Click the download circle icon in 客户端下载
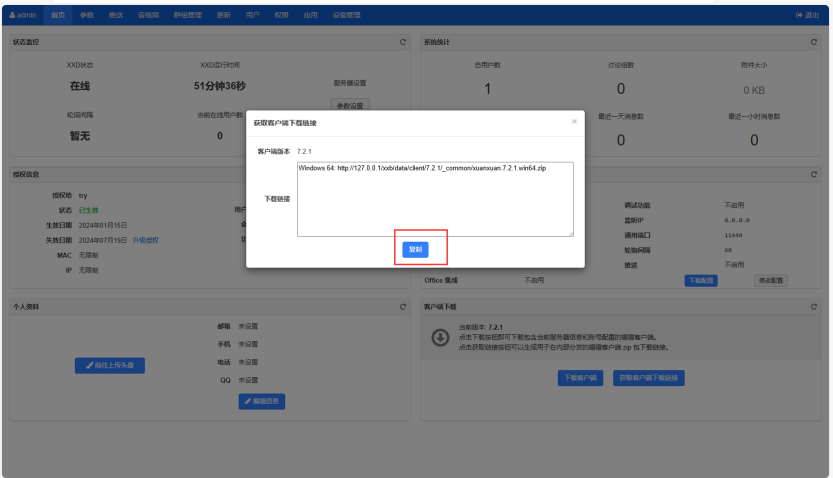 (x=439, y=338)
